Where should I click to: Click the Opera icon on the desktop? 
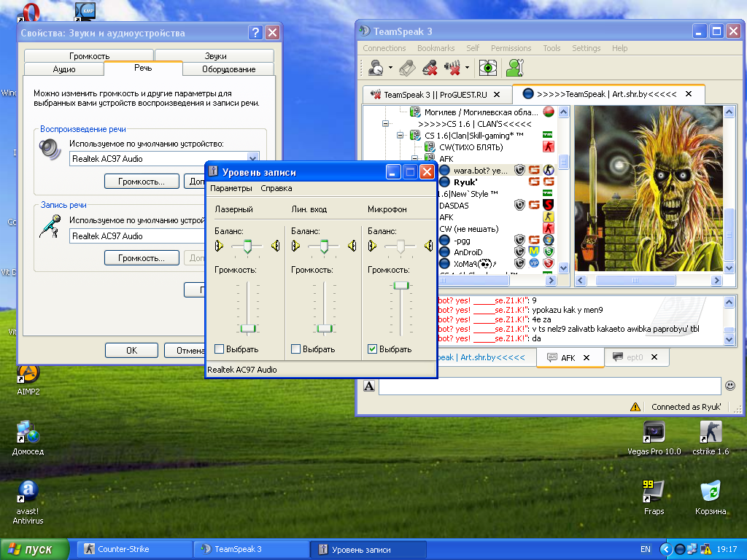(x=29, y=12)
